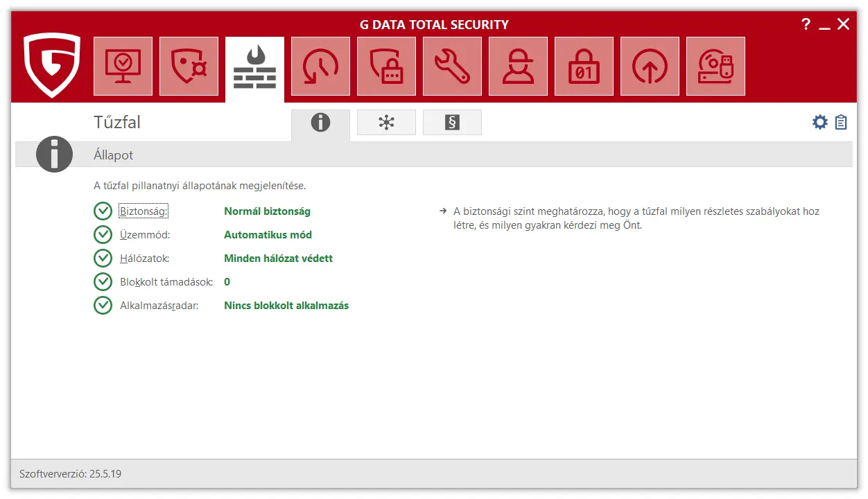The height and width of the screenshot is (499, 868).
Task: Open the Password Manager shield icon
Action: pyautogui.click(x=386, y=67)
